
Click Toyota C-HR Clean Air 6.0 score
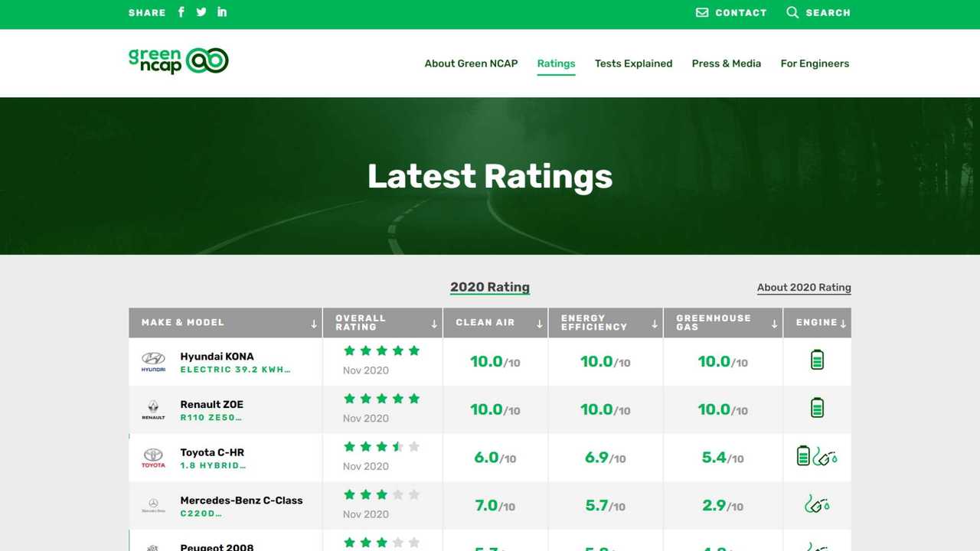tap(495, 458)
